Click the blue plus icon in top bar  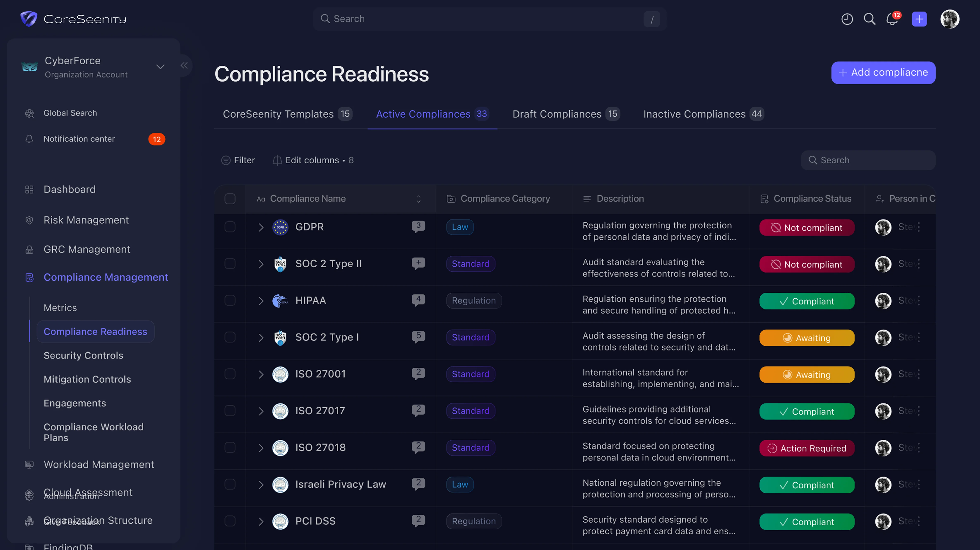[919, 19]
